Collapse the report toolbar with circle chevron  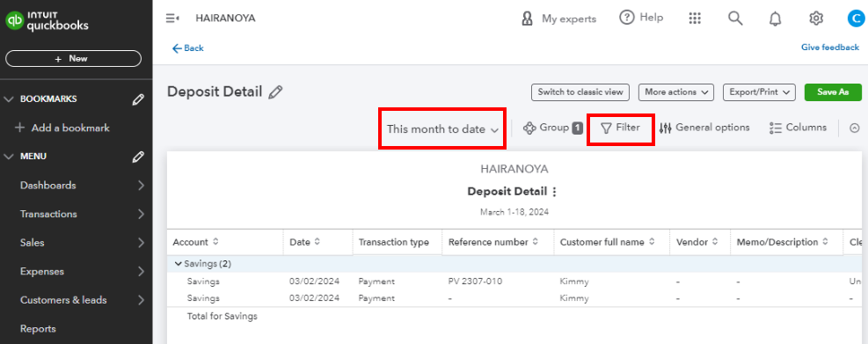pyautogui.click(x=855, y=128)
